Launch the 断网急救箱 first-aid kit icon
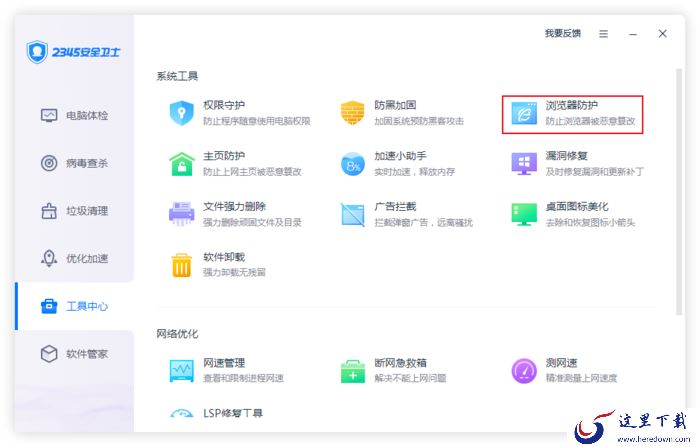700x447 pixels. 353,371
